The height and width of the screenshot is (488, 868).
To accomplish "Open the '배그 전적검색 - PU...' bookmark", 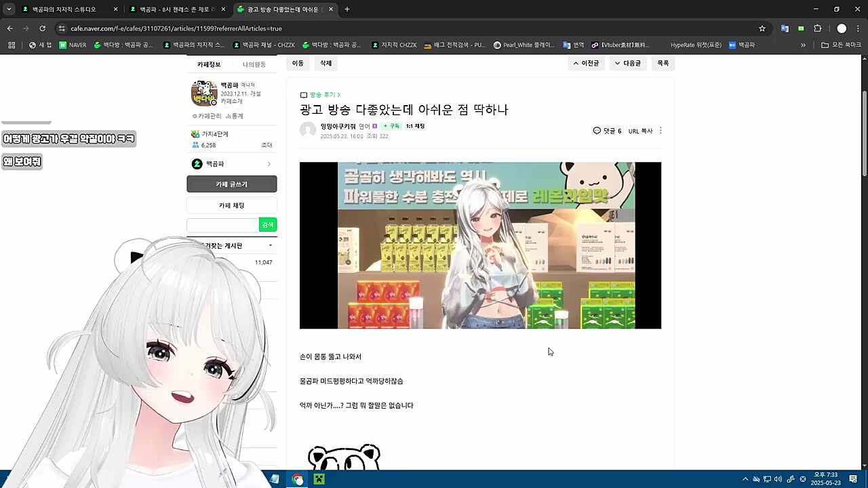I will 454,45.
